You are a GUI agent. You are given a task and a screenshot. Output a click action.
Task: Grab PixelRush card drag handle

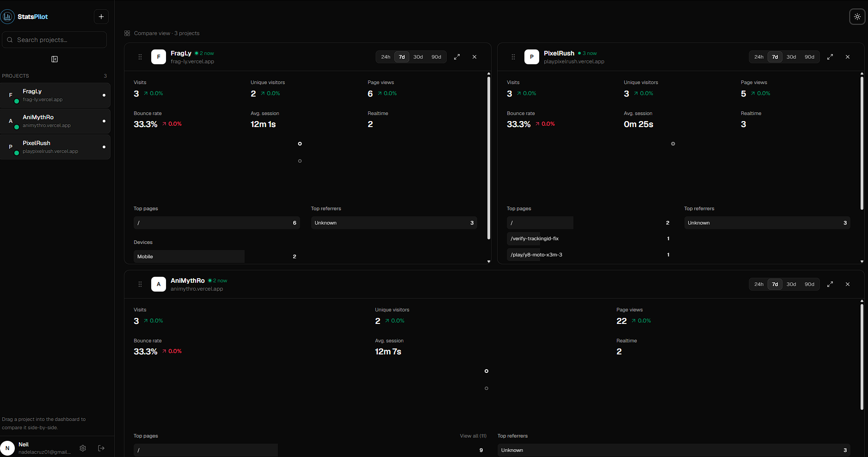click(x=513, y=57)
